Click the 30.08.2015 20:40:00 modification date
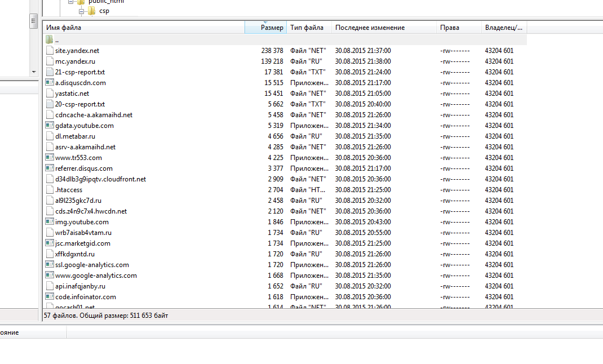Screen dimensions: 603x364 (363, 104)
